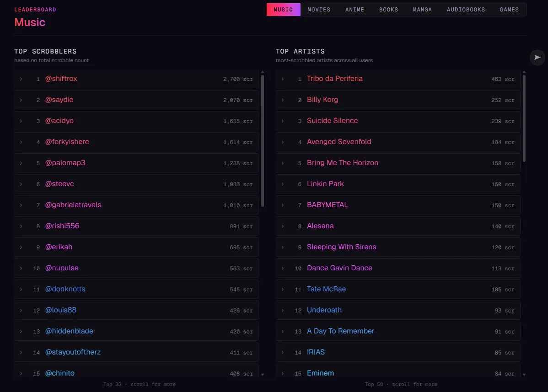Expand the Linkin Park row chevron
Screen dimensions: 548x392
[282, 184]
